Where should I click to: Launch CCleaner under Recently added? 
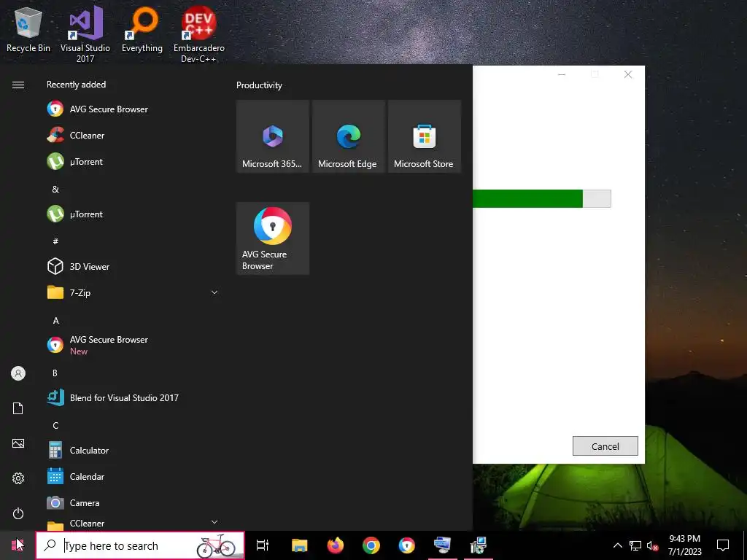point(133,135)
